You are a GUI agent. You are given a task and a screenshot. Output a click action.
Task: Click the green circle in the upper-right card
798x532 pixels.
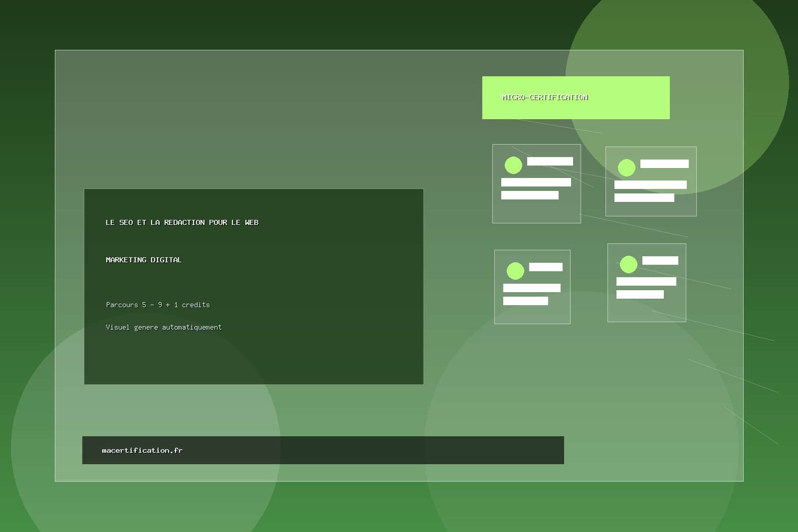[626, 168]
